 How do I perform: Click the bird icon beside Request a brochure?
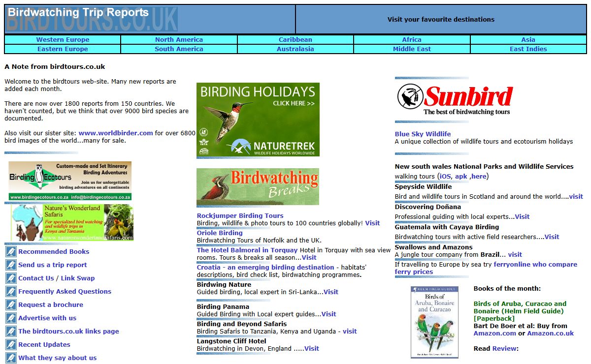point(11,305)
